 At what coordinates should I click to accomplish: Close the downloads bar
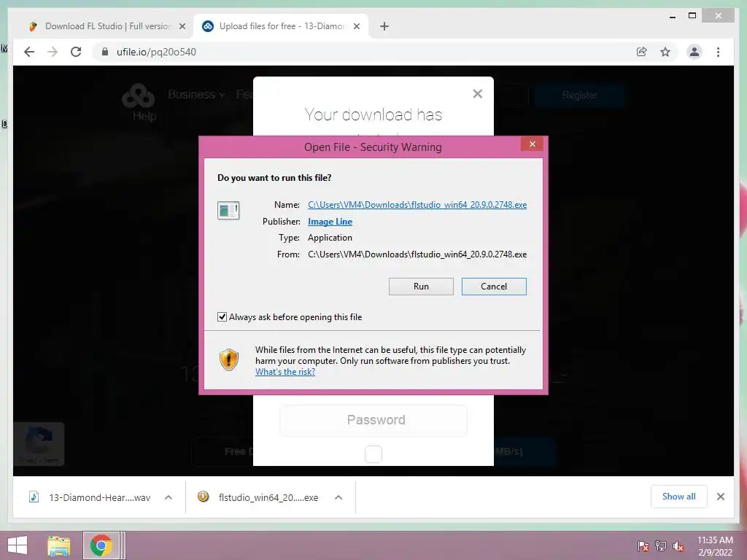click(x=720, y=497)
